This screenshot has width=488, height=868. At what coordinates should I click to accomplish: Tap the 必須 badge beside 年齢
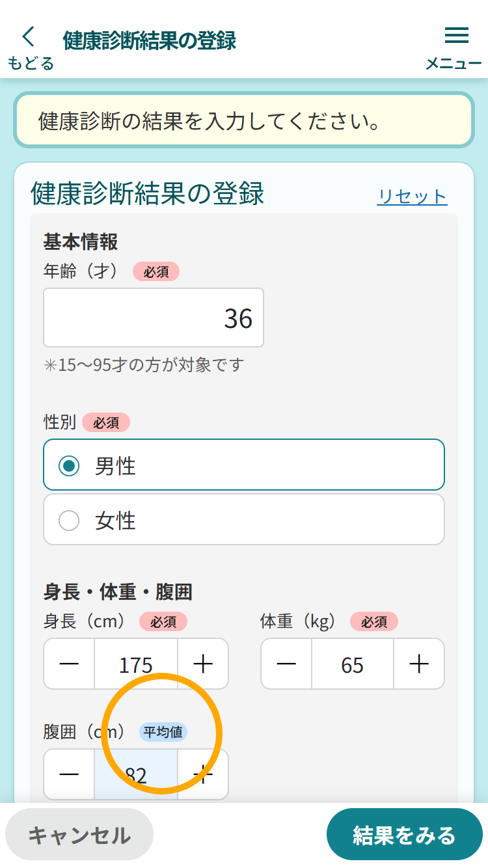click(156, 272)
